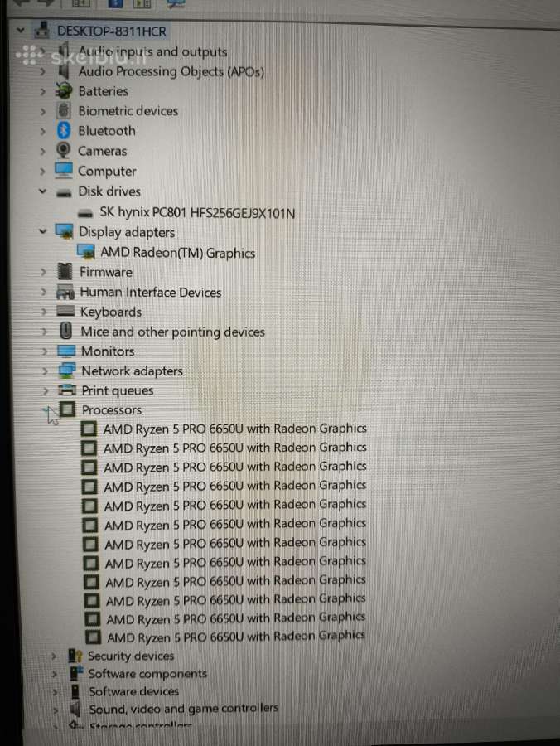Image resolution: width=560 pixels, height=746 pixels.
Task: Expand the Firmware node arrow
Action: pyautogui.click(x=44, y=272)
